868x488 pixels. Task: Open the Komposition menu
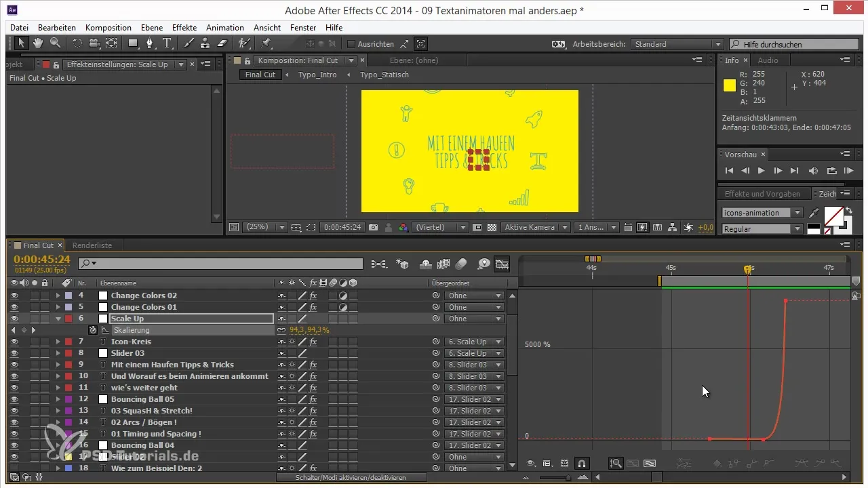pyautogui.click(x=108, y=28)
